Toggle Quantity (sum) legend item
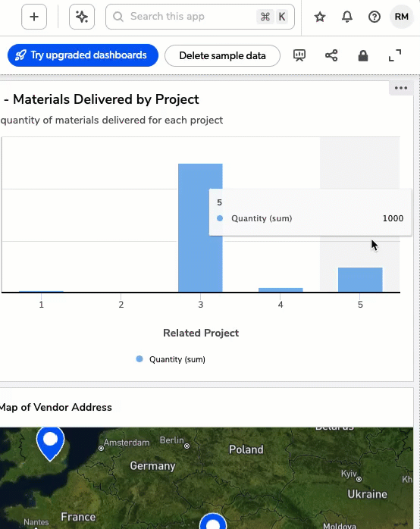Viewport: 420px width, 529px height. tap(171, 359)
